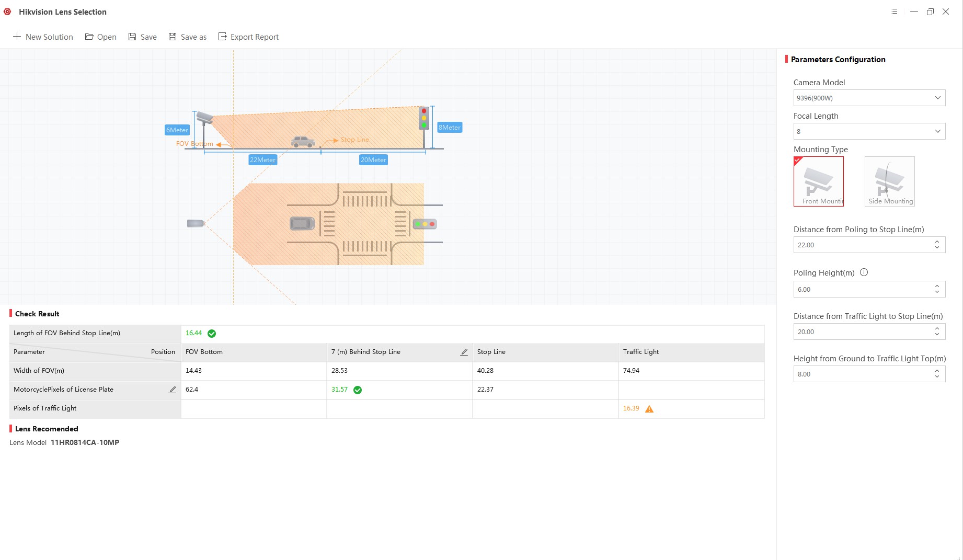963x560 pixels.
Task: Increase the Poling Height value
Action: click(937, 286)
